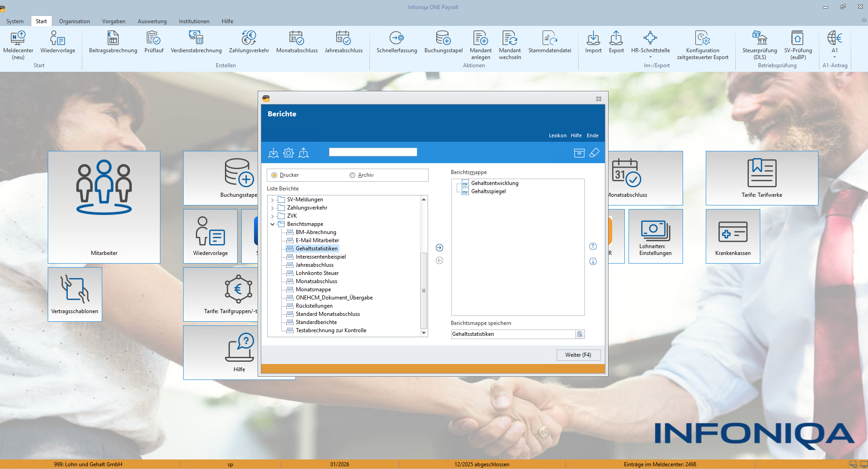Choose Mandant wechseln in the ribbon
Viewport: 868px width, 469px height.
coord(510,45)
